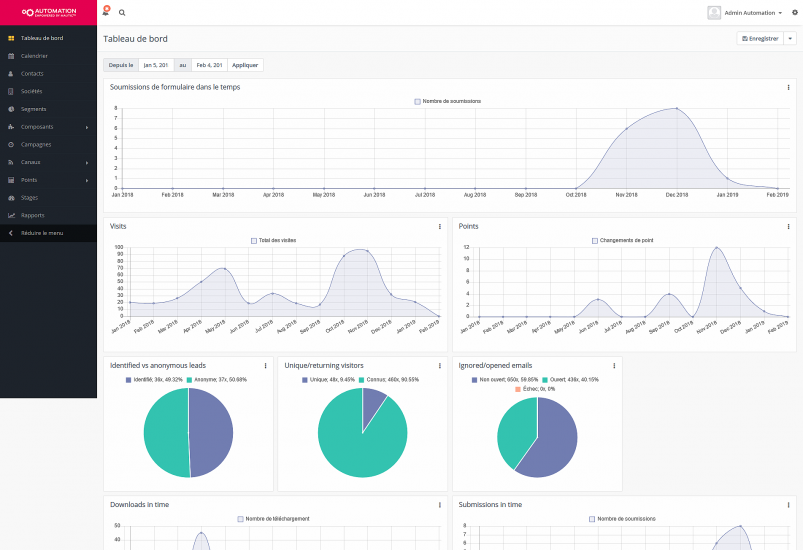Screen dimensions: 803x550
Task: Open options menu of Points widget
Action: pos(788,226)
